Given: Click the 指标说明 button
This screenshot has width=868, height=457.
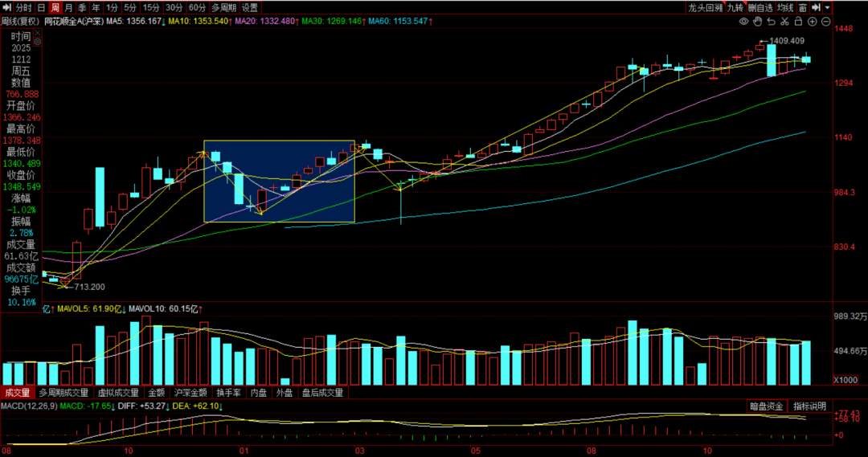Looking at the screenshot, I should pos(809,406).
